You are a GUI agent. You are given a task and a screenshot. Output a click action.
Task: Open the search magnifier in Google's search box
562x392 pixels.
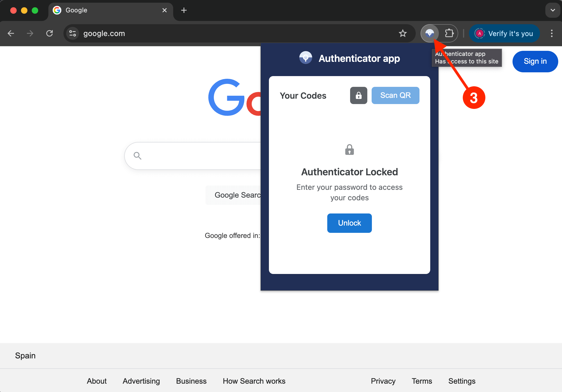(x=137, y=156)
